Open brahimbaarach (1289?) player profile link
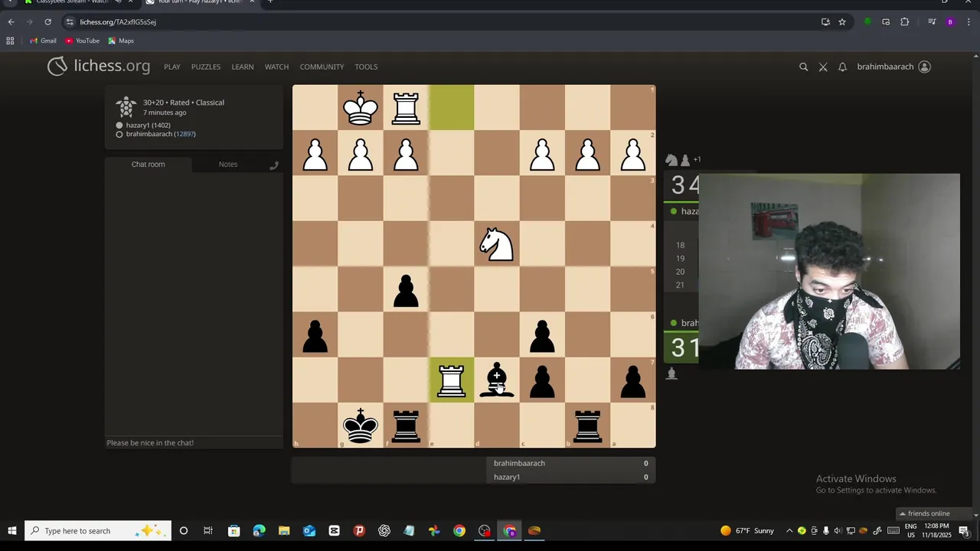The image size is (980, 551). (x=161, y=134)
